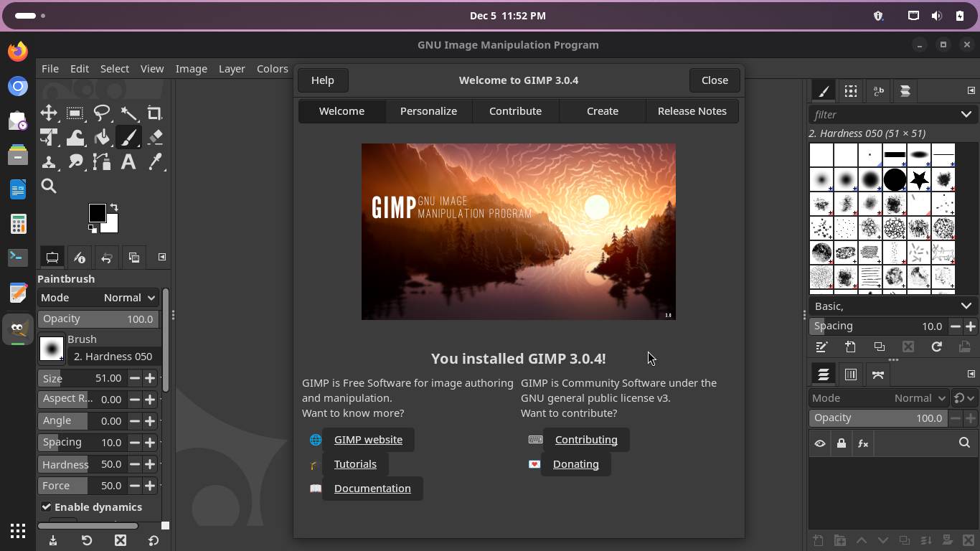980x551 pixels.
Task: Click the Donating link button
Action: tap(575, 464)
